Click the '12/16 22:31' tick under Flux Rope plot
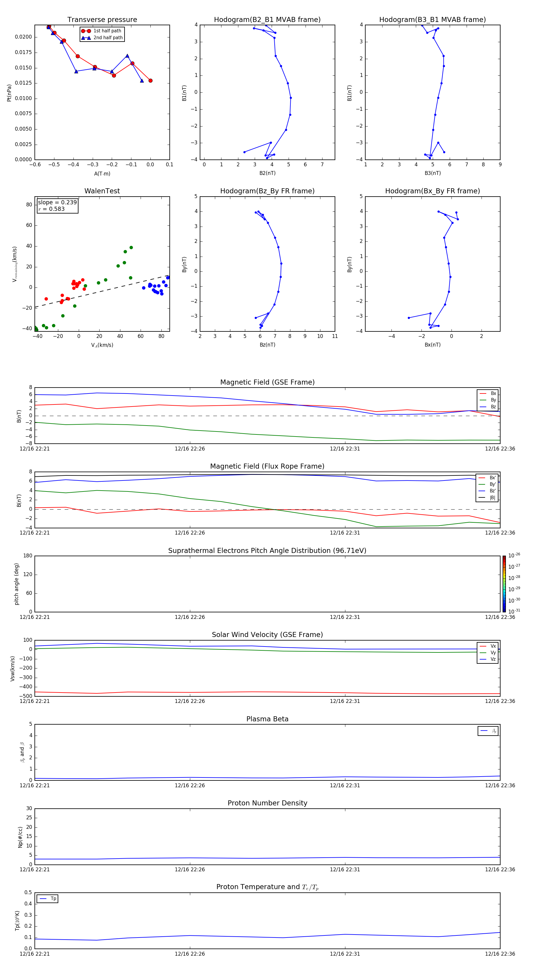This screenshot has width=535, height=980. [x=344, y=532]
